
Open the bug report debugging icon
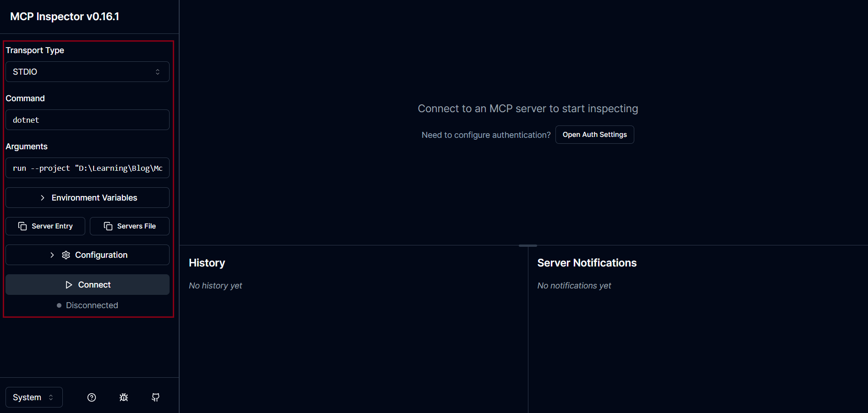click(x=124, y=397)
